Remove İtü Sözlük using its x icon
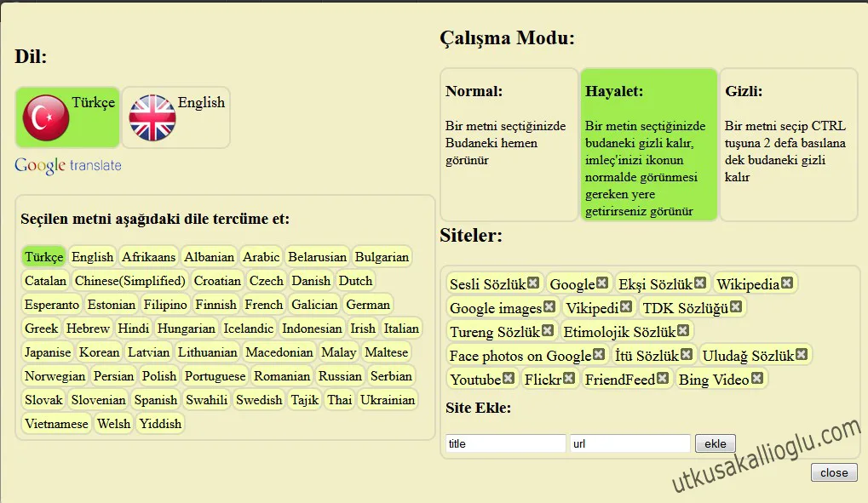Screen dimensions: 868x503 coord(687,354)
